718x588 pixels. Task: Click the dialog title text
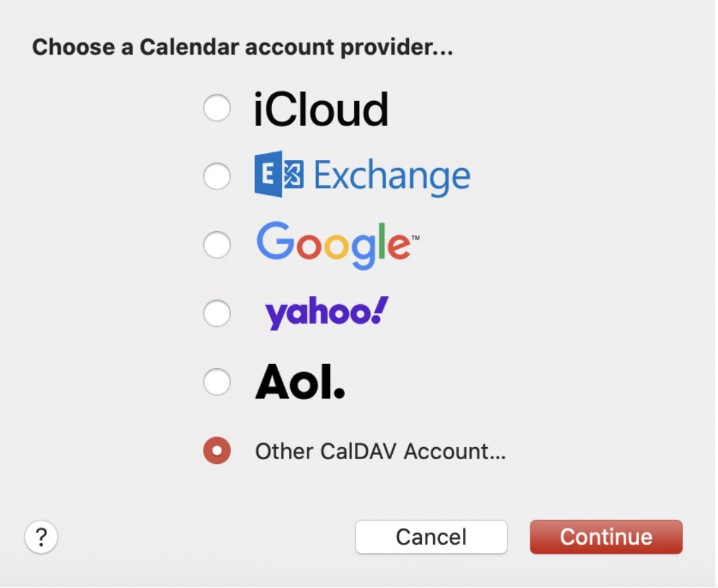click(x=242, y=47)
